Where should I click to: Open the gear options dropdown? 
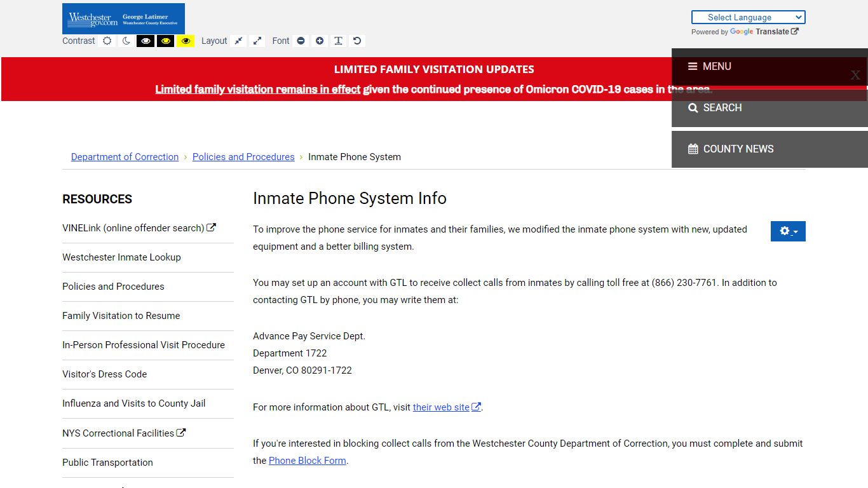pos(788,231)
